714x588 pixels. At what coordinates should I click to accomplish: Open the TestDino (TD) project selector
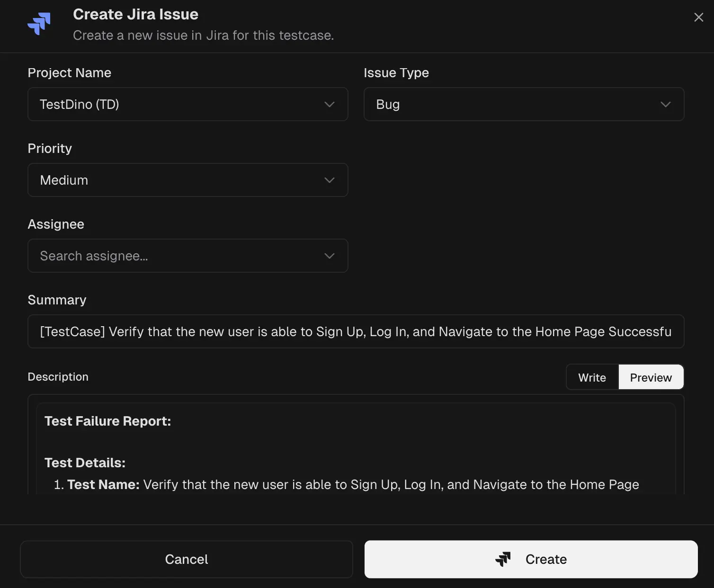tap(188, 104)
